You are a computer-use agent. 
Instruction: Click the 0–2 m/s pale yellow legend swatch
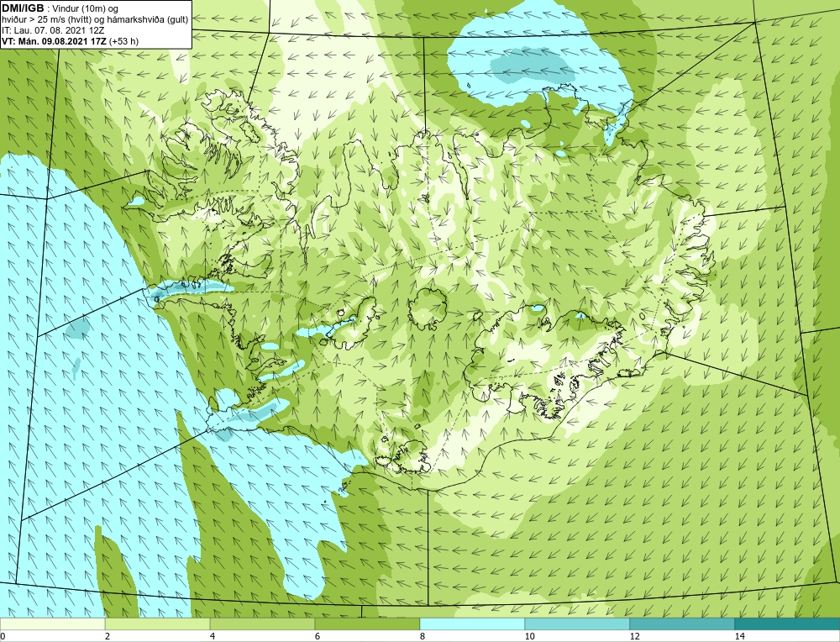click(x=52, y=624)
